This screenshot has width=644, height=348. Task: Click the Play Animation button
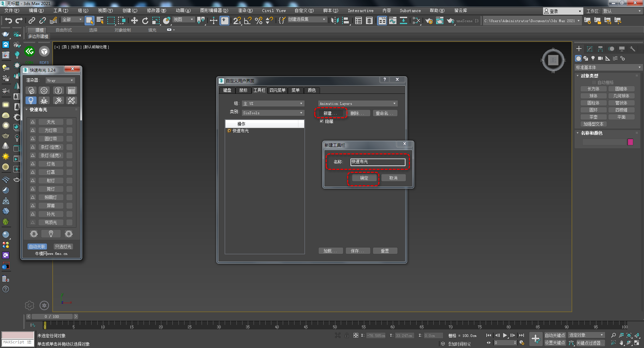tap(505, 335)
